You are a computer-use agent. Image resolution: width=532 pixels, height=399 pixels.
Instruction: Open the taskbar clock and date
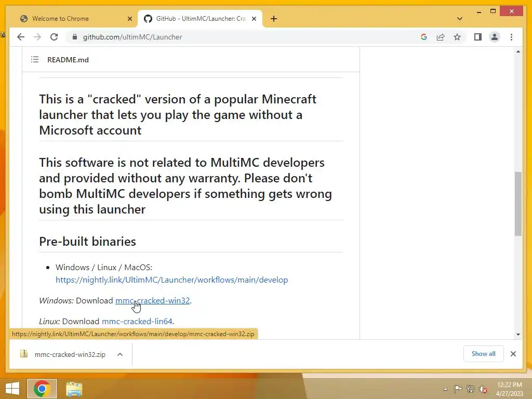509,389
